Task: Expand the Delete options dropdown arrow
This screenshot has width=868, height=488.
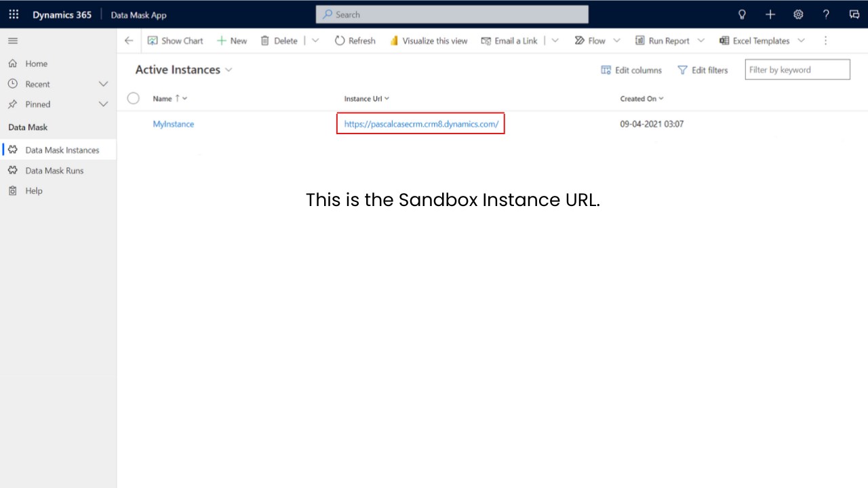Action: [x=315, y=41]
